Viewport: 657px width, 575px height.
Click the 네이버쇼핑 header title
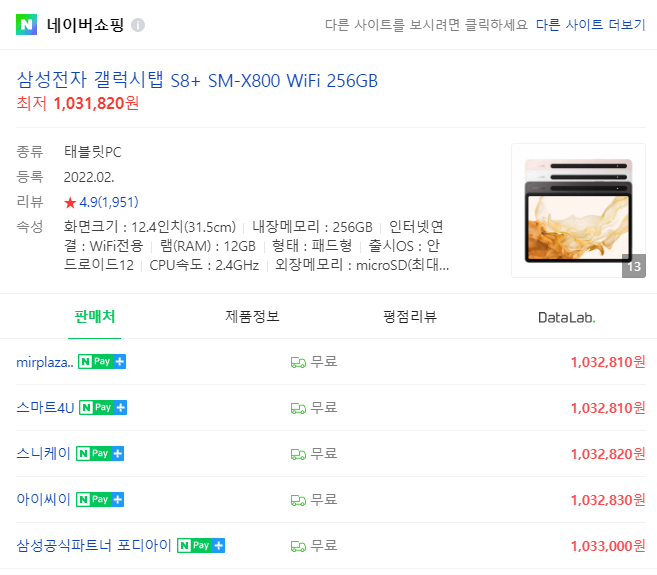(85, 25)
